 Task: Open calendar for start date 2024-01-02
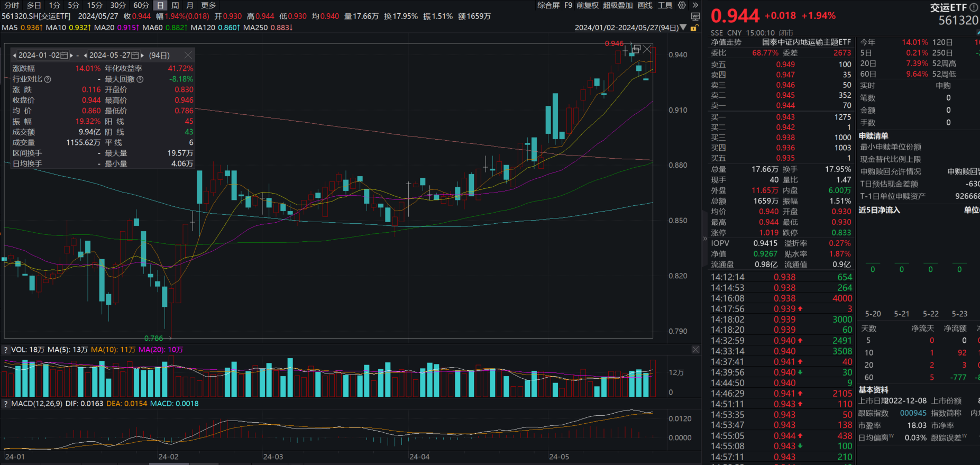click(65, 55)
